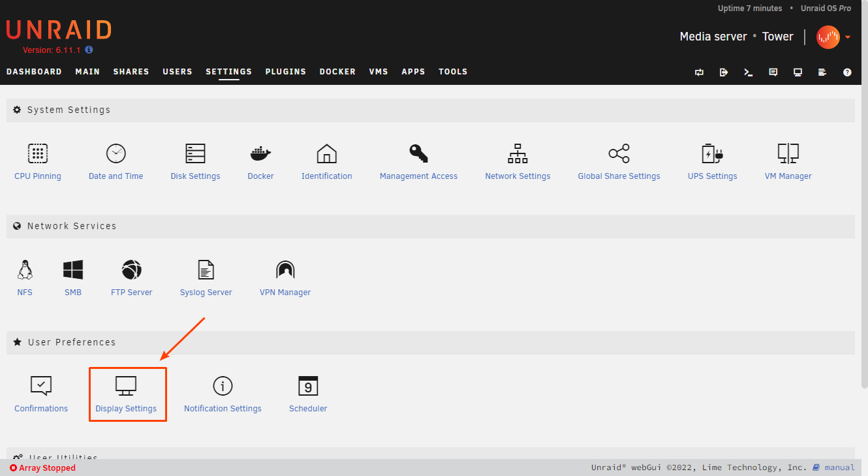Open the Docker whale icon in System Settings
Image resolution: width=868 pixels, height=476 pixels.
tap(260, 153)
